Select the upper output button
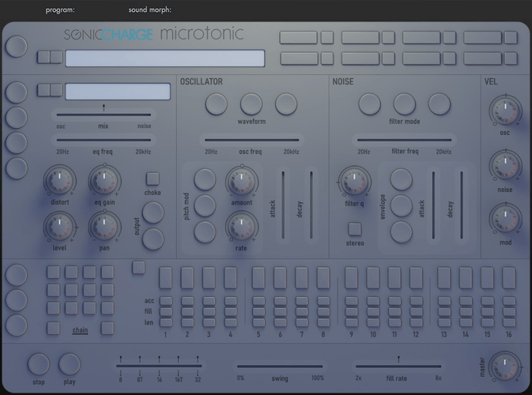 pos(153,213)
